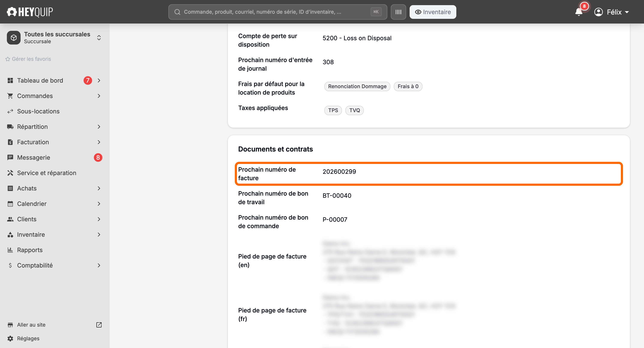The width and height of the screenshot is (644, 348).
Task: Click the Rapports chart icon
Action: [10, 250]
